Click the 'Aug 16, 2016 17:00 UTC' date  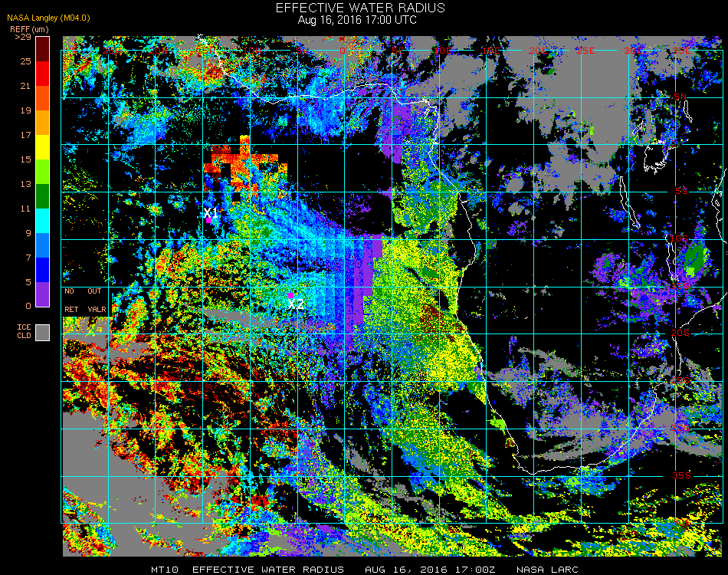tap(357, 20)
